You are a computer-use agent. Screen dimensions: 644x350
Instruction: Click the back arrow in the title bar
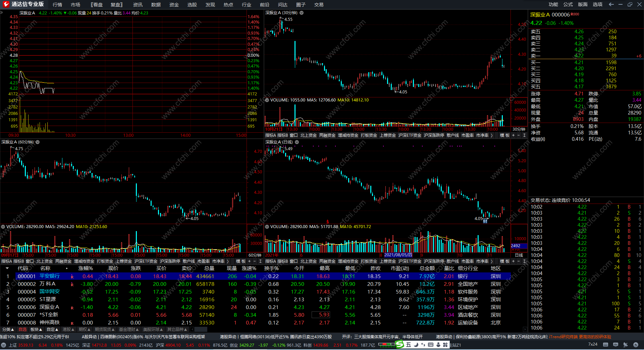click(611, 4)
